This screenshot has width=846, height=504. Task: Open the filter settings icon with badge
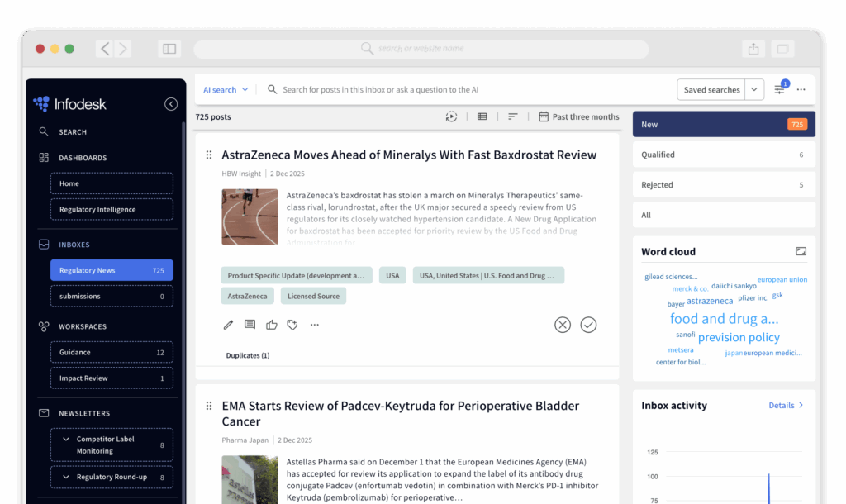coord(780,89)
